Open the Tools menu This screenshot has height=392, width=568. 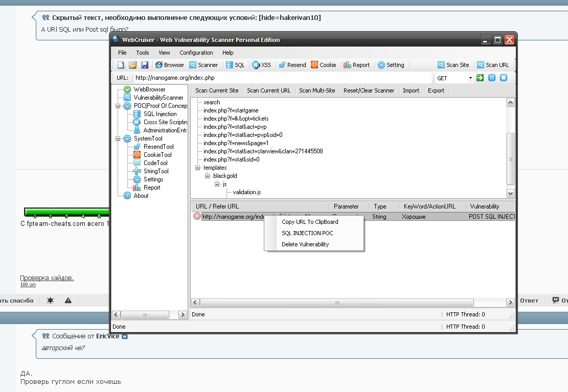coord(142,53)
